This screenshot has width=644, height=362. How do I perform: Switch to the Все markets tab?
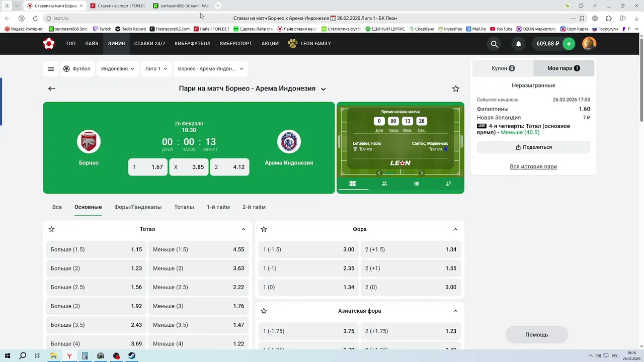click(57, 207)
